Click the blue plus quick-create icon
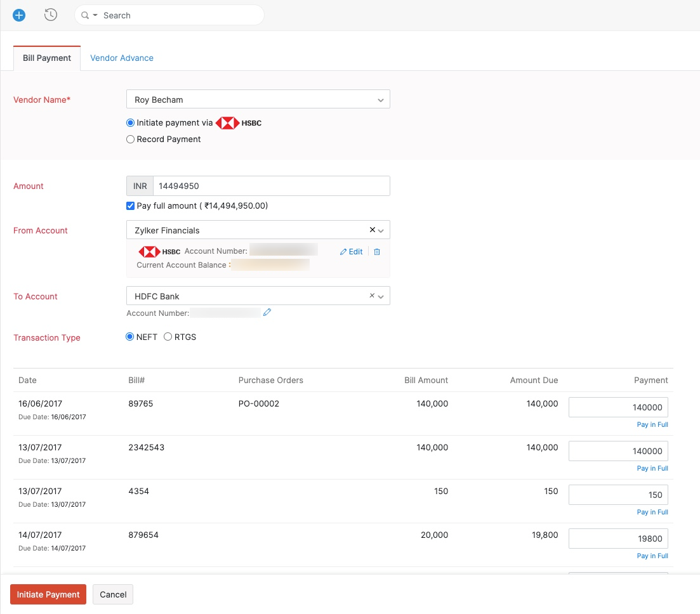This screenshot has height=614, width=700. 19,15
